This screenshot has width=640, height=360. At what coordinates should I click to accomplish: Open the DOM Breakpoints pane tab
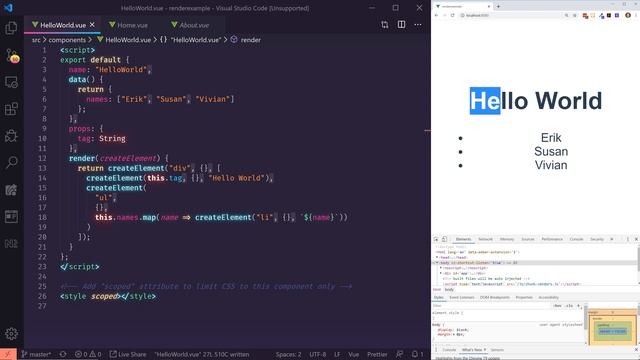[x=495, y=298]
